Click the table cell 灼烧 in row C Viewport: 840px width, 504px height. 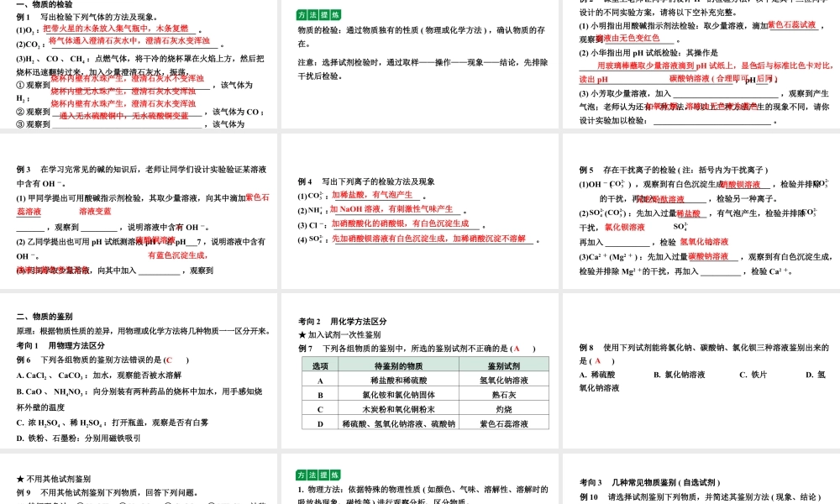[x=507, y=410]
